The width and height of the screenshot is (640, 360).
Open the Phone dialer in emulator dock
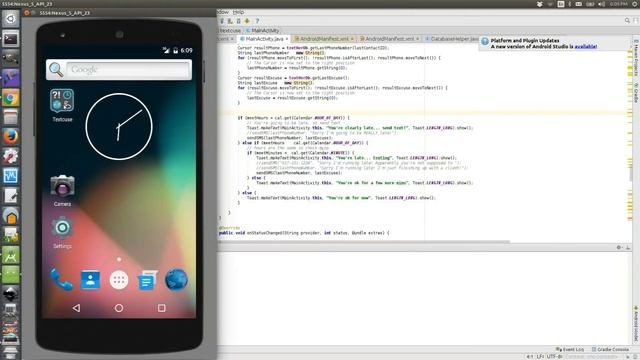[x=62, y=280]
